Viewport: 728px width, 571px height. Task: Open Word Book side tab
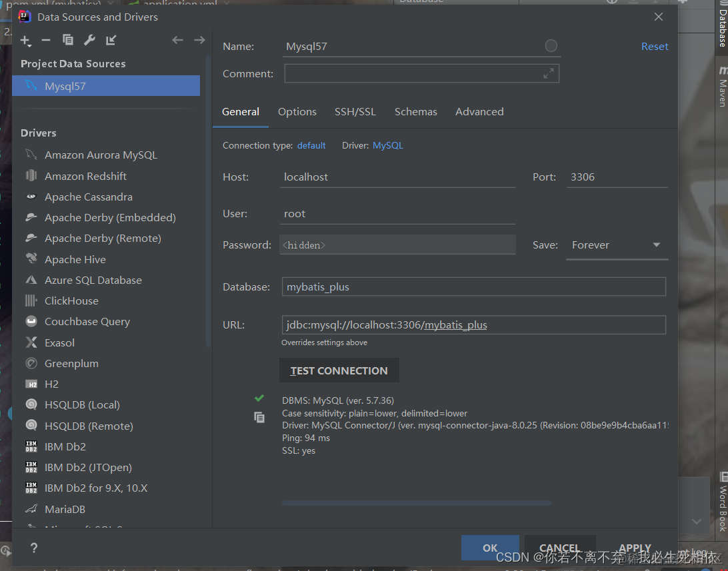723,502
